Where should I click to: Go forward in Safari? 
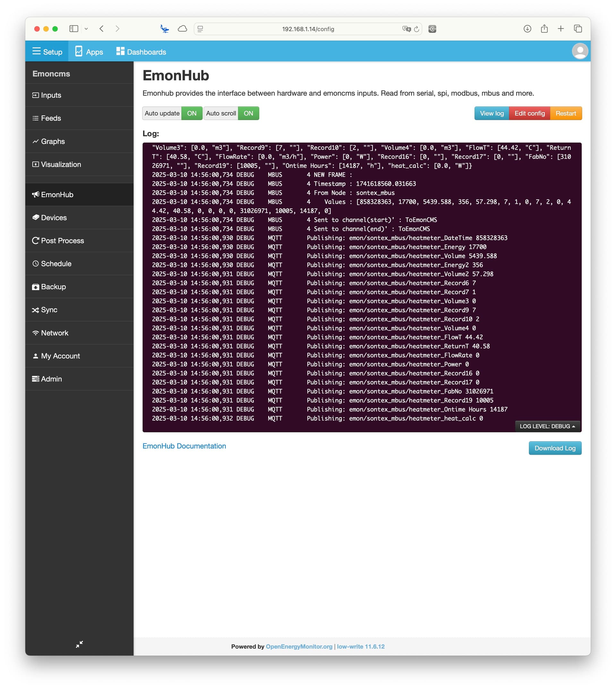[x=117, y=29]
